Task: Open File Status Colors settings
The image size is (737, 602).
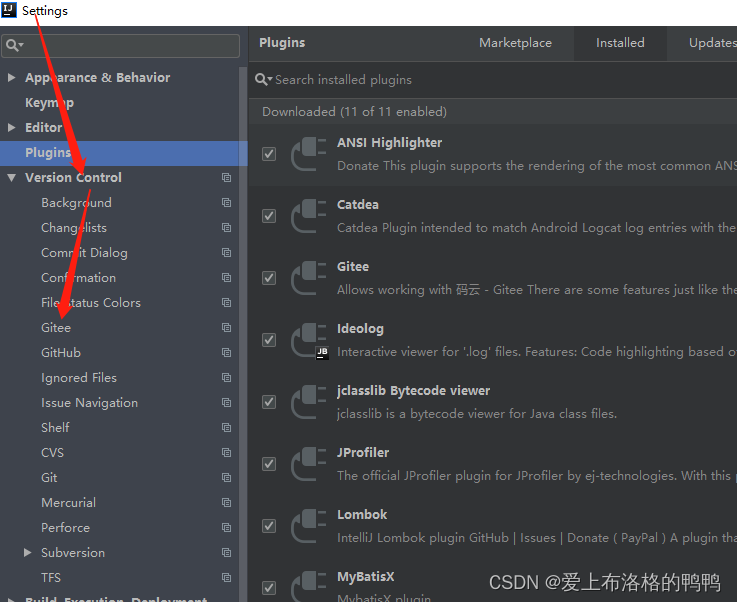Action: 91,303
